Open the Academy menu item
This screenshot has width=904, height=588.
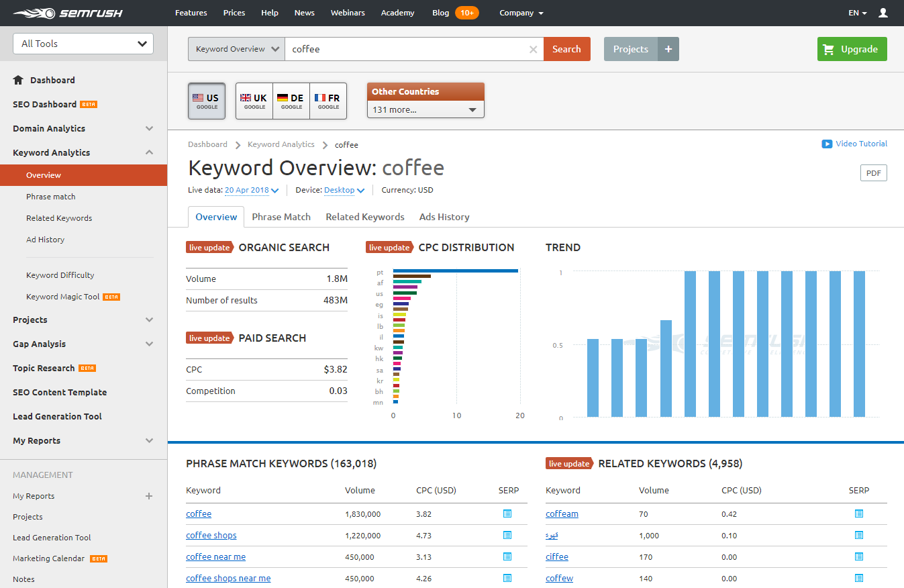pyautogui.click(x=397, y=13)
